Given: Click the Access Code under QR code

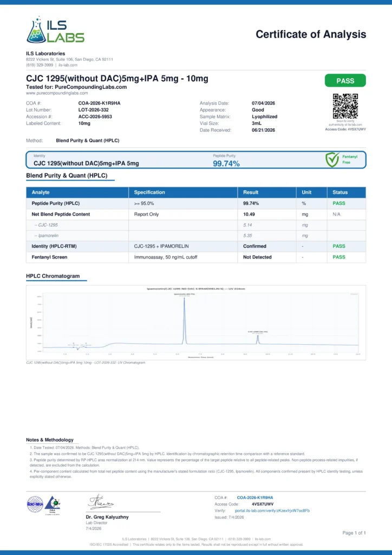Looking at the screenshot, I should tap(345, 130).
